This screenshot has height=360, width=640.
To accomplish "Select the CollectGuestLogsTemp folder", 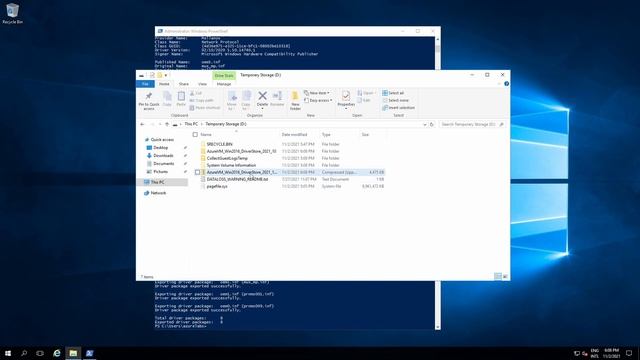I will click(227, 158).
